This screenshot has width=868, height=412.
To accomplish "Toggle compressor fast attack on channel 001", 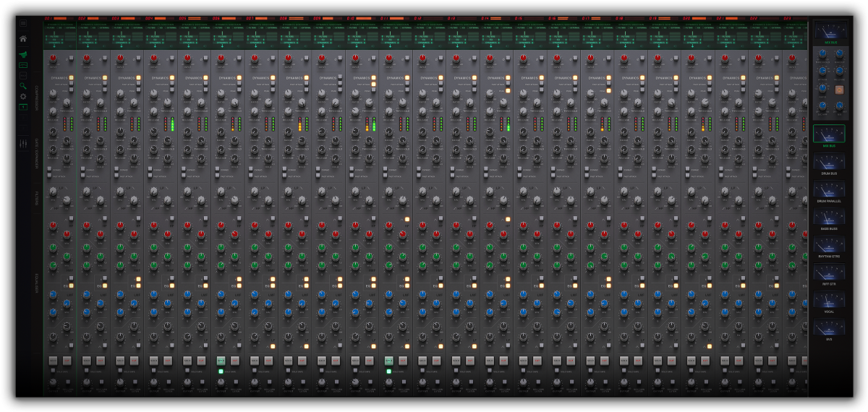I will pyautogui.click(x=72, y=85).
